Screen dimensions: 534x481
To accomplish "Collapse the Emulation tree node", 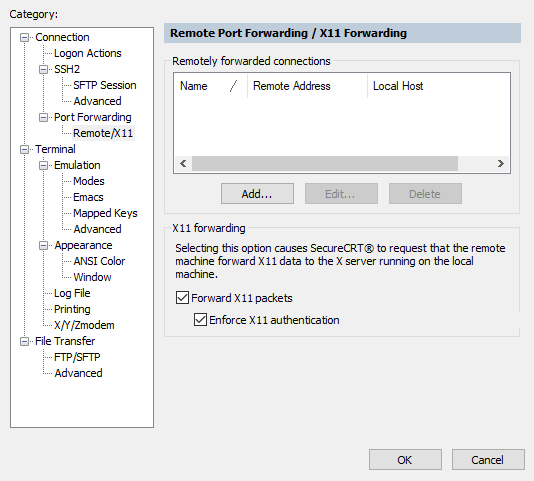I will tap(44, 165).
